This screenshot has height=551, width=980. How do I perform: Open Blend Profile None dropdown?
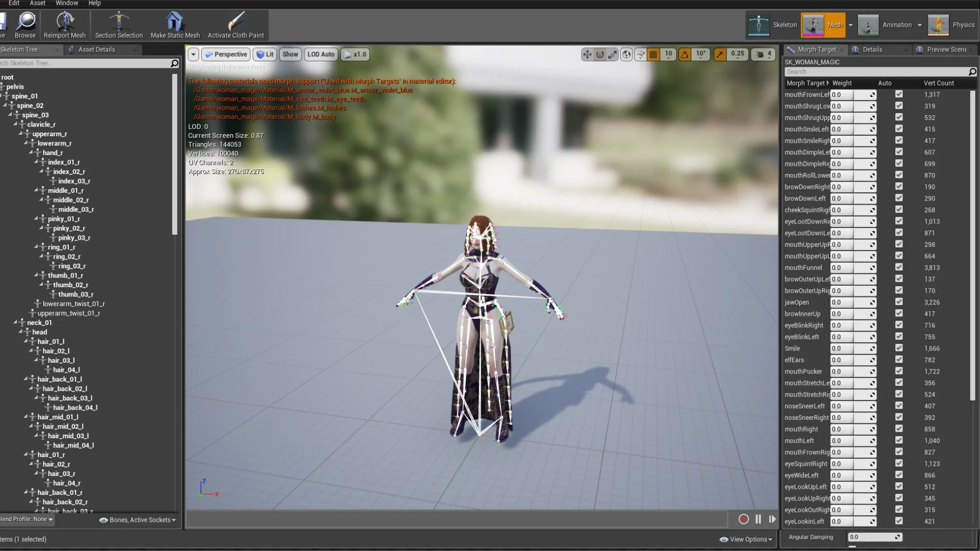tap(27, 519)
